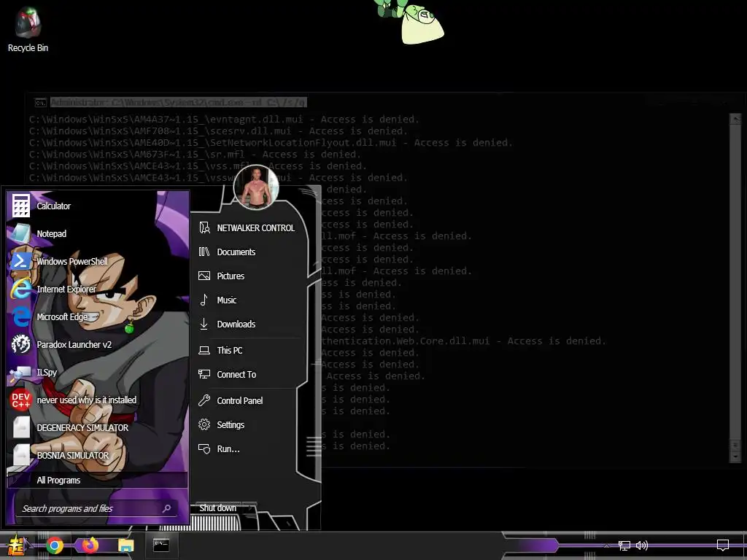Open the notification action center icon
The image size is (747, 560).
tap(723, 545)
